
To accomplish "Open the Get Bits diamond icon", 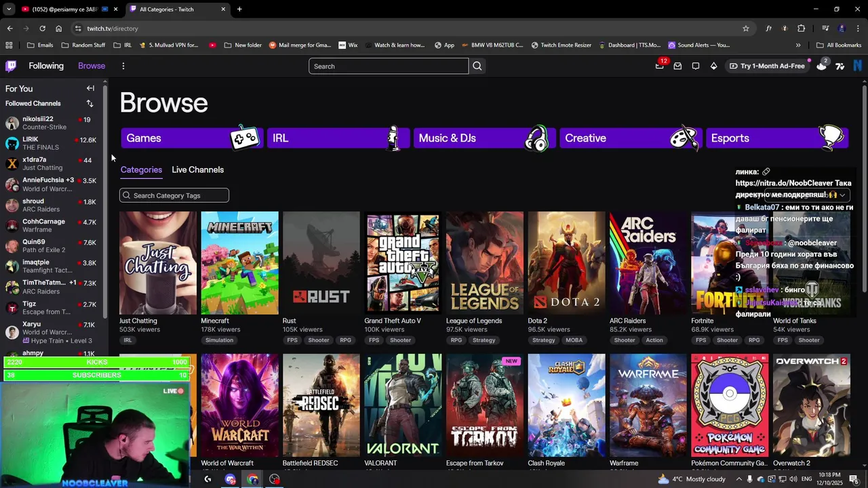I will coord(713,66).
